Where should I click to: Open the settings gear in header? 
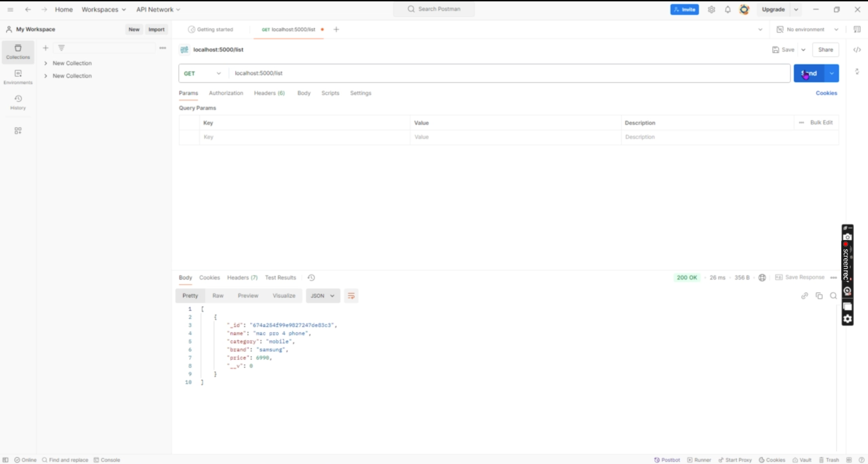(x=712, y=9)
